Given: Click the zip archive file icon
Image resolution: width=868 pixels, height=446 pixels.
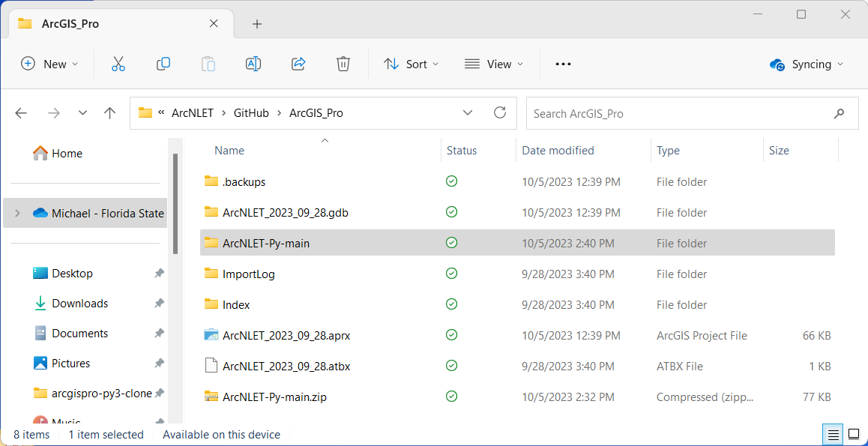Looking at the screenshot, I should click(x=211, y=396).
